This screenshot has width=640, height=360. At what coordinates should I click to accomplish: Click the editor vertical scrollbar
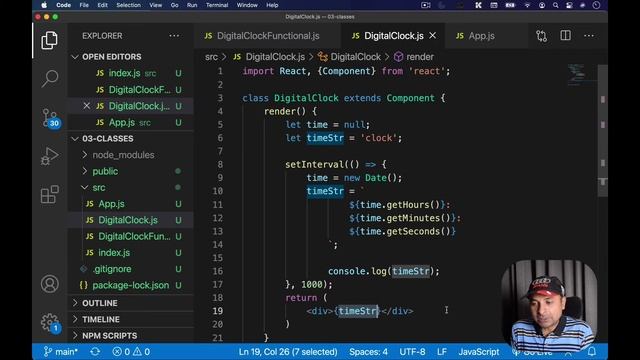pos(603,131)
